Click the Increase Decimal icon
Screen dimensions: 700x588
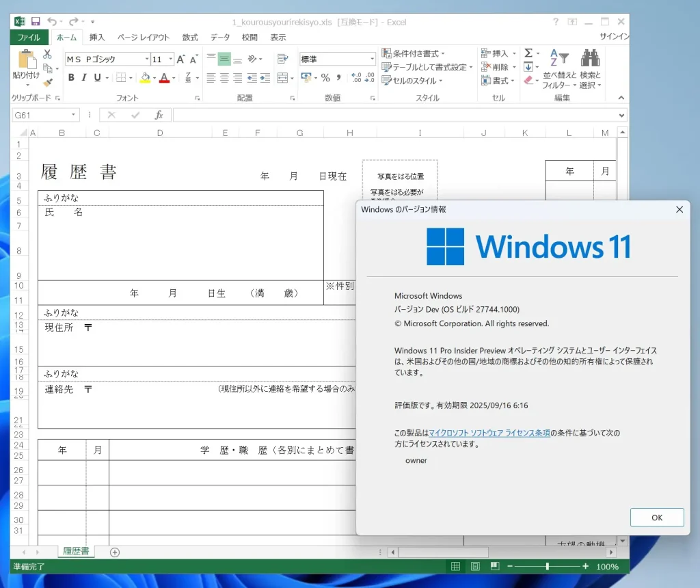[x=356, y=78]
